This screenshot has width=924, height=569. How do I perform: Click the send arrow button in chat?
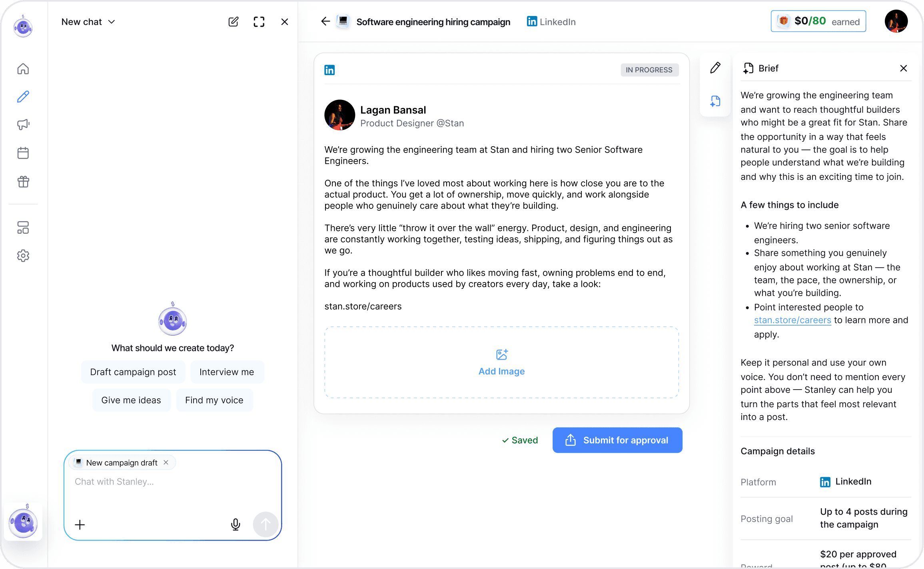265,525
